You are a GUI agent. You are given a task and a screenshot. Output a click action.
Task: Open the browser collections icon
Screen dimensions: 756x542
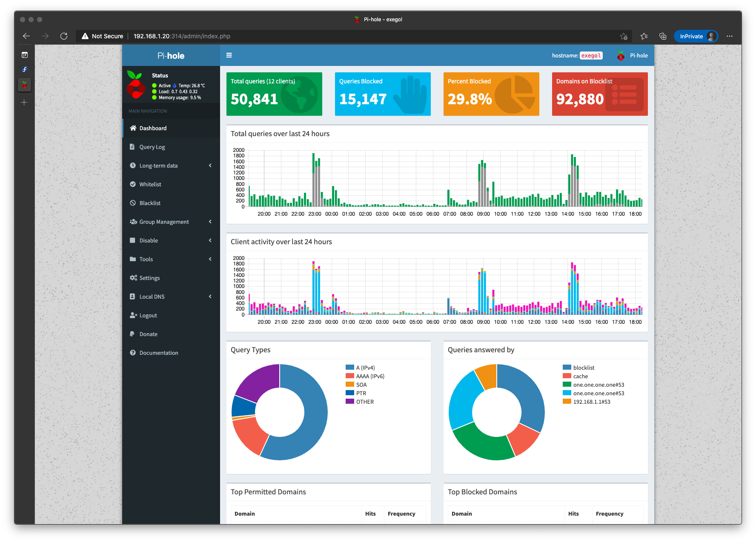tap(663, 36)
